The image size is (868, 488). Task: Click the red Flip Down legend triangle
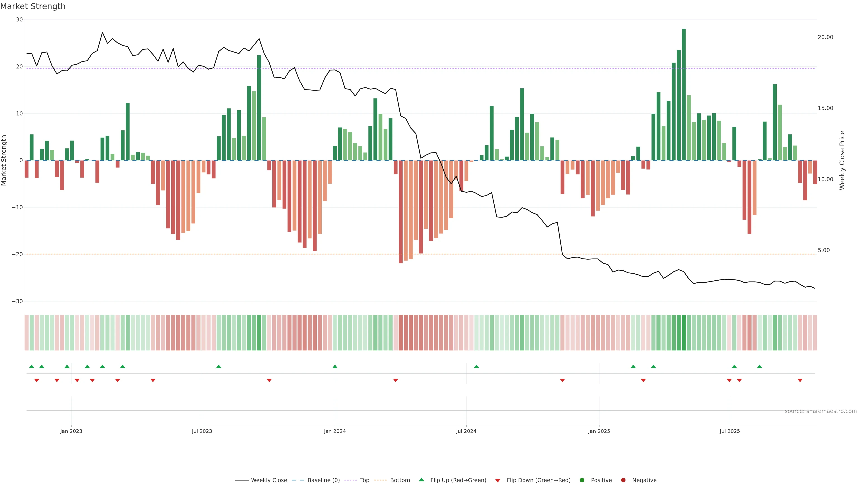point(498,480)
